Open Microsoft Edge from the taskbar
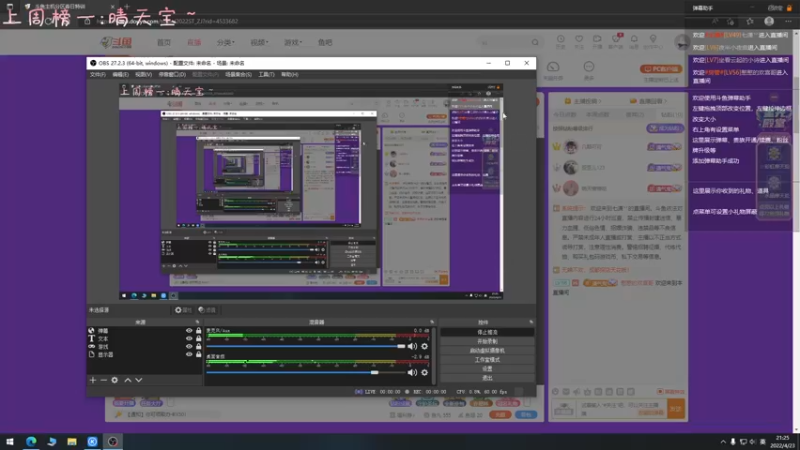This screenshot has width=800, height=450. (x=31, y=441)
